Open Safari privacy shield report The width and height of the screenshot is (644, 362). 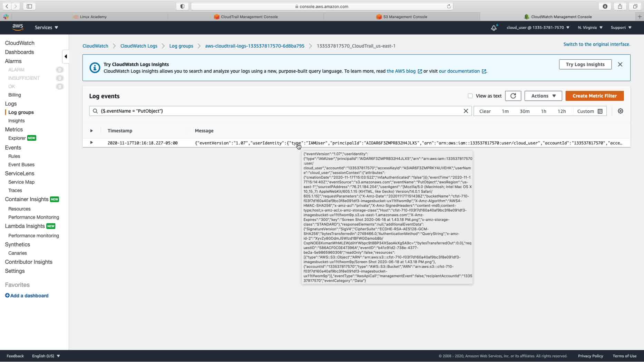click(x=182, y=6)
